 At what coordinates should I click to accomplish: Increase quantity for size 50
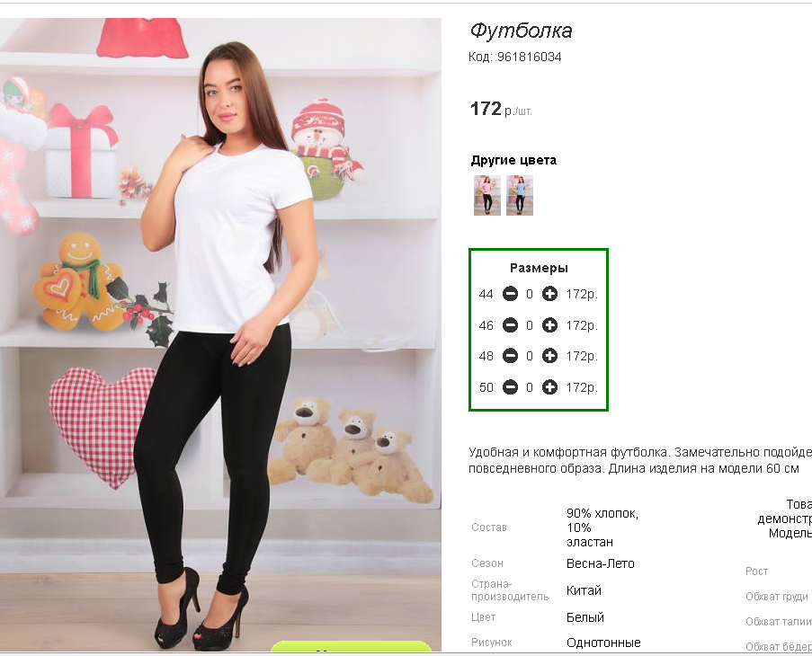click(x=550, y=387)
